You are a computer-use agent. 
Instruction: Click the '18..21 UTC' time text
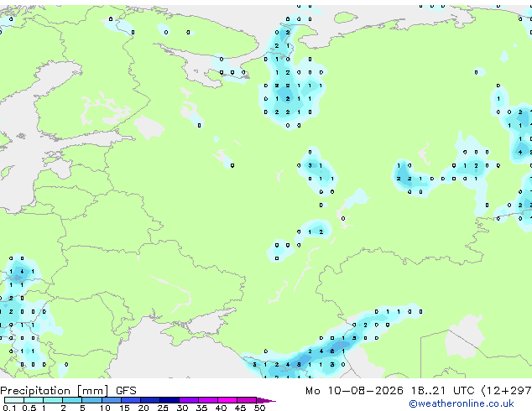pos(442,391)
